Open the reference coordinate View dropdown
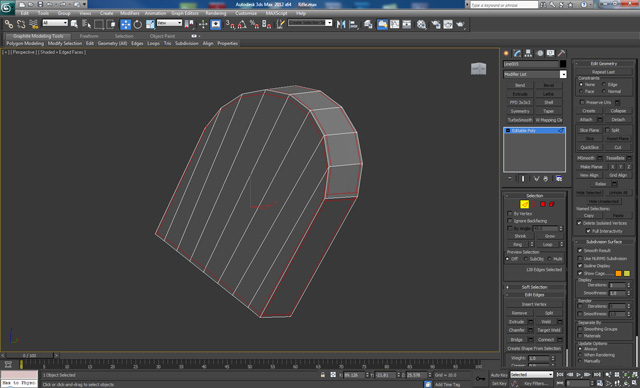Image resolution: width=640 pixels, height=388 pixels. 169,23
